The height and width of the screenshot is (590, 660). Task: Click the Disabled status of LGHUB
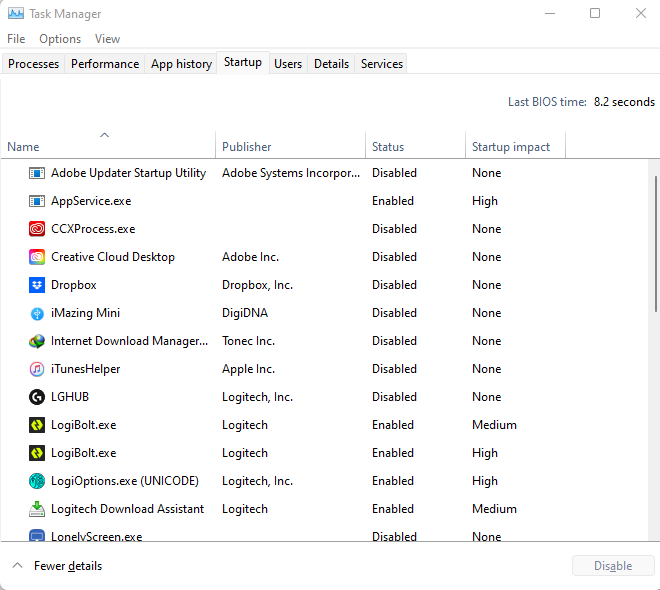(x=394, y=397)
